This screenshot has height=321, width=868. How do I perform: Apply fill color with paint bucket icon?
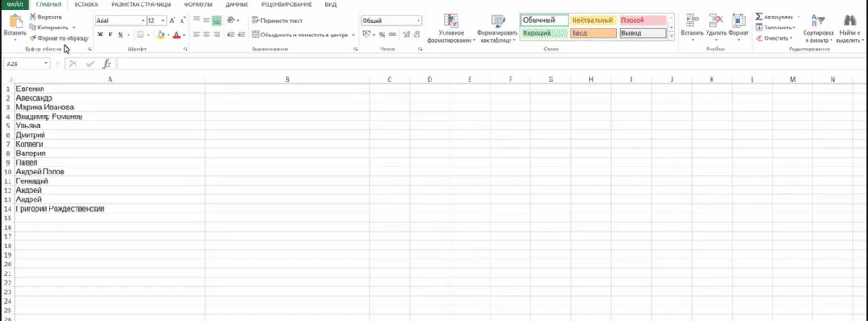(161, 35)
